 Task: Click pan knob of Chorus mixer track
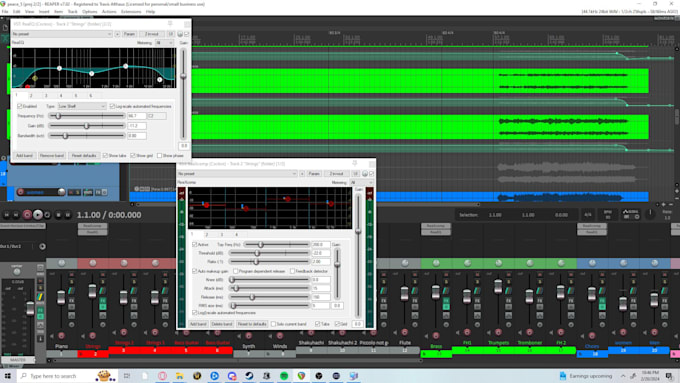[x=592, y=263]
